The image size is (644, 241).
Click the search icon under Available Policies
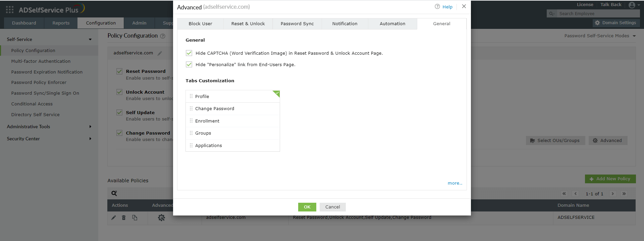click(114, 193)
